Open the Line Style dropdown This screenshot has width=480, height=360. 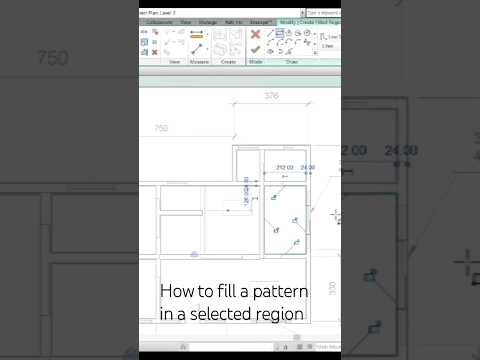tap(330, 46)
